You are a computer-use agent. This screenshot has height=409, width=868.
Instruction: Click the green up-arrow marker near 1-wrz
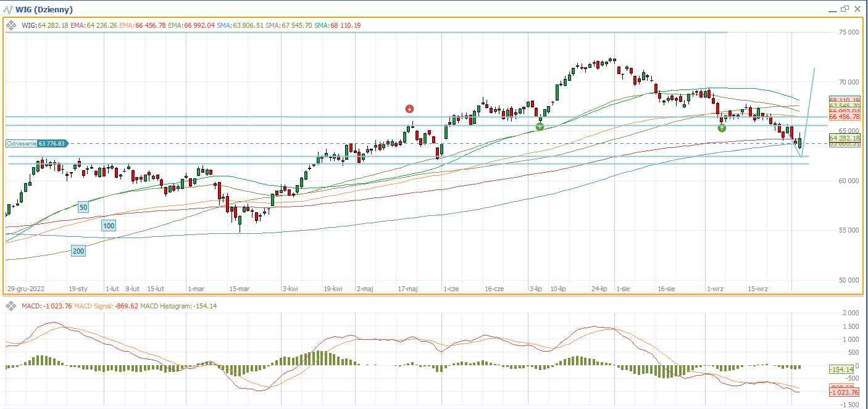point(722,128)
